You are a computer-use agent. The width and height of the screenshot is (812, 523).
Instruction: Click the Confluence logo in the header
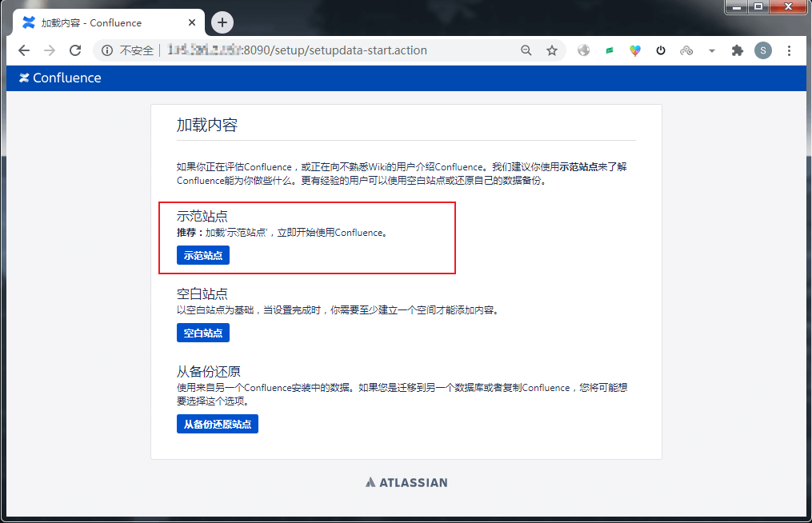60,78
